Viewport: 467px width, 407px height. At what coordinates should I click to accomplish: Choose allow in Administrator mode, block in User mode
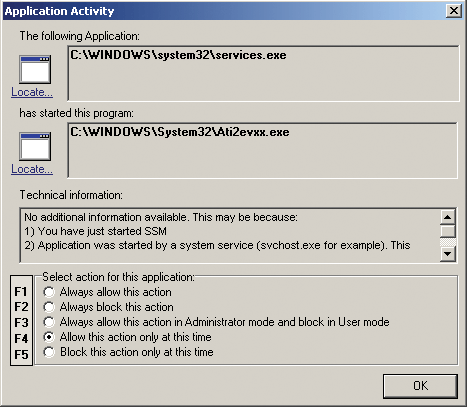coord(49,322)
